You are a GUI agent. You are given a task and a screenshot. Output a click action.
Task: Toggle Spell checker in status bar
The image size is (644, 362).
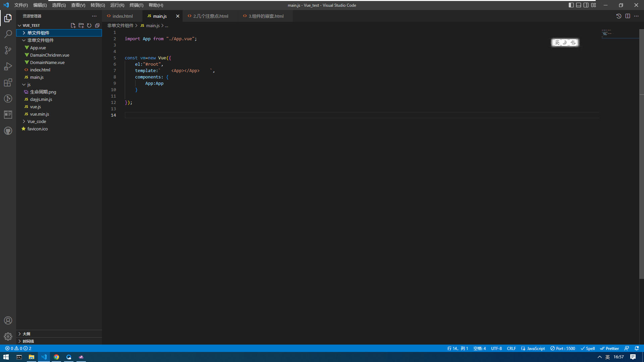(588, 348)
